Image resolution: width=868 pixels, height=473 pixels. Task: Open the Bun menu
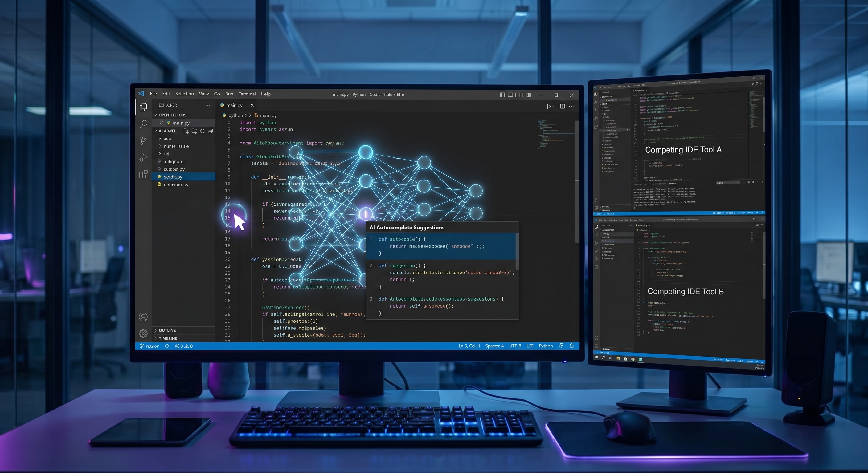[x=229, y=94]
